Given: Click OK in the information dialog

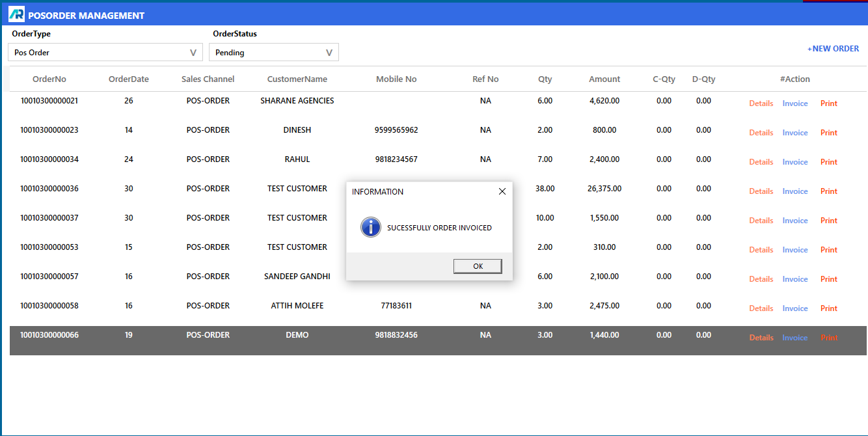Looking at the screenshot, I should tap(478, 266).
